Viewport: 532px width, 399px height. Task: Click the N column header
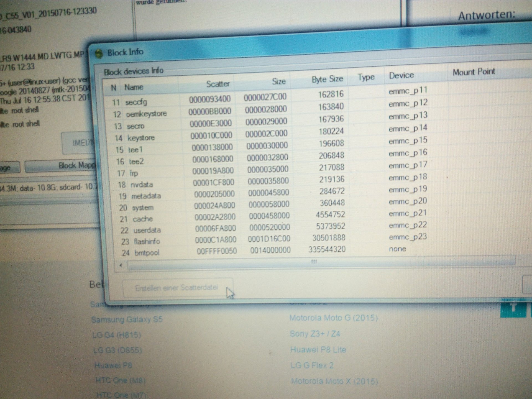(113, 88)
